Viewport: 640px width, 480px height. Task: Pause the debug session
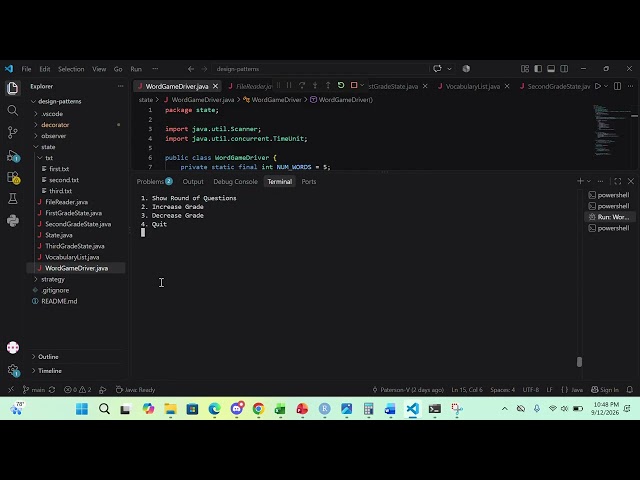289,85
